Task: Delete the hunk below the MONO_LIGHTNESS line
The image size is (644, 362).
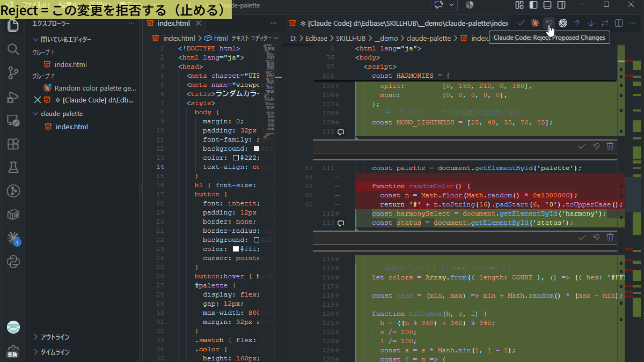Action: click(610, 146)
